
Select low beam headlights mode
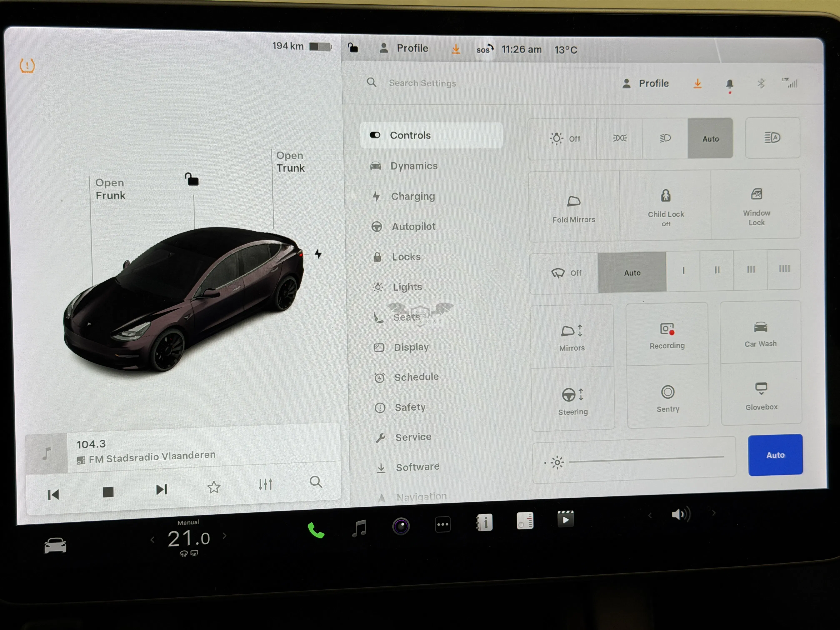pyautogui.click(x=665, y=138)
